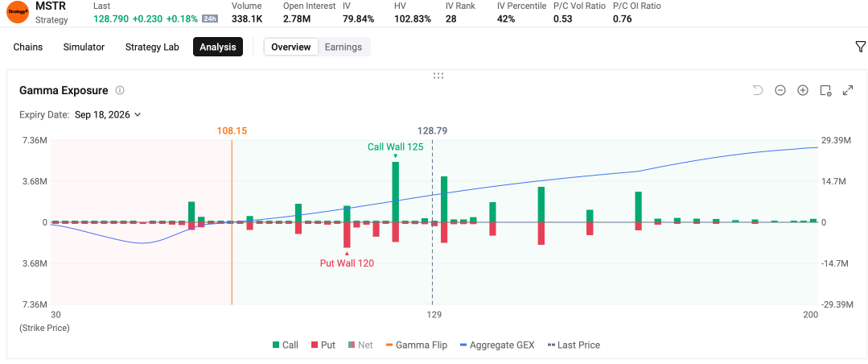Viewport: 868px width, 364px height.
Task: Expand chart to fullscreen icon
Action: click(x=848, y=90)
